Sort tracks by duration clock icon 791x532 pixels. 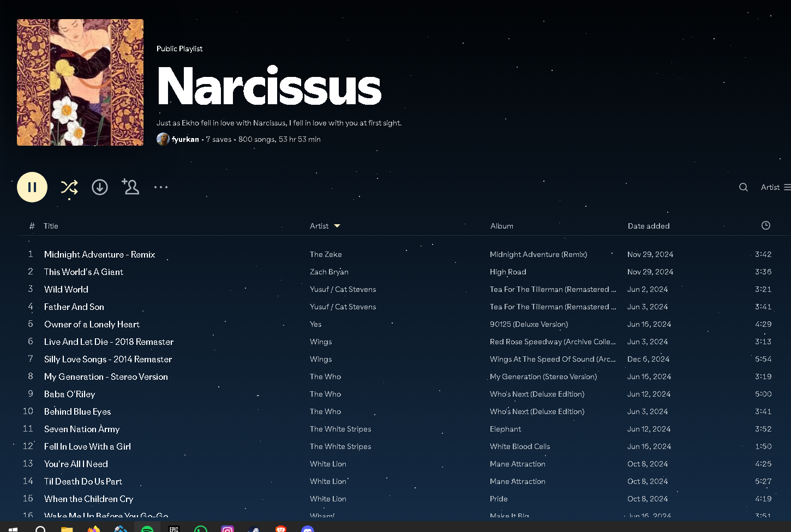click(766, 225)
